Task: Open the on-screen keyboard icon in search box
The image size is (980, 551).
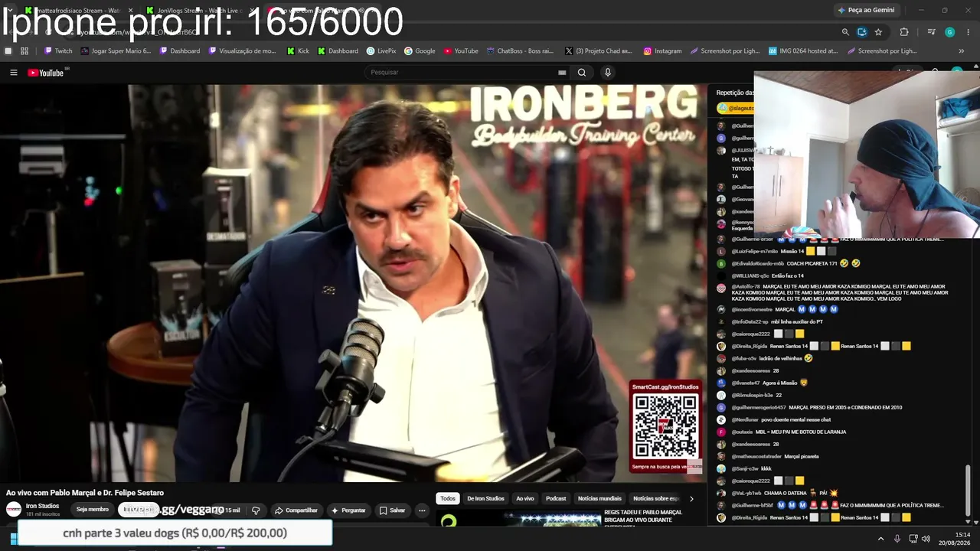Action: 562,73
